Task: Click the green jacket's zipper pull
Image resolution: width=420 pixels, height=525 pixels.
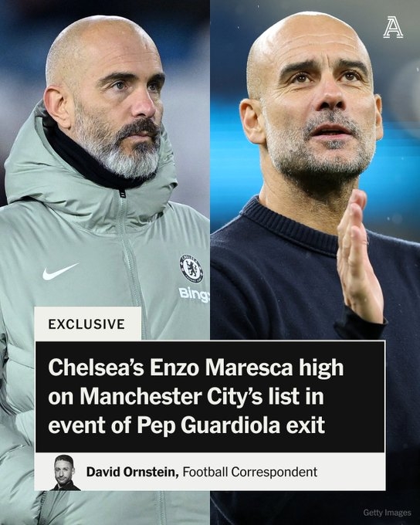Action: [x=123, y=194]
